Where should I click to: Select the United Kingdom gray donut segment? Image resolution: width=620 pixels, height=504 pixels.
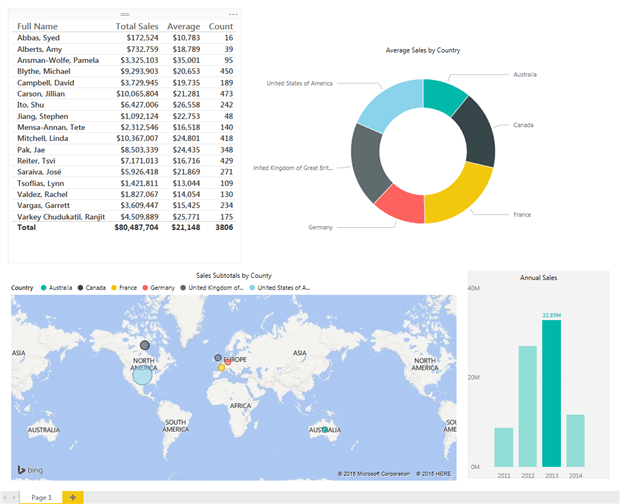pyautogui.click(x=367, y=164)
